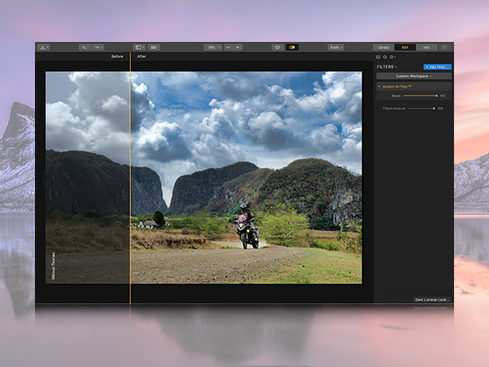This screenshot has height=367, width=489.
Task: Click the blue Add Filter button
Action: tap(437, 67)
